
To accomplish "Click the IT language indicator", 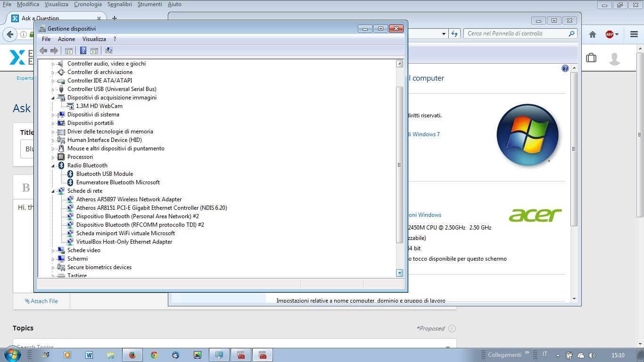I will pyautogui.click(x=545, y=354).
